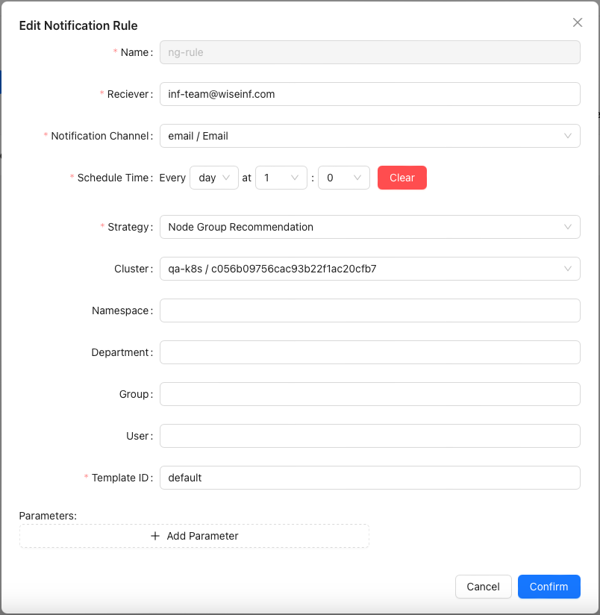This screenshot has height=615, width=600.
Task: Click into the Department field
Action: pos(370,352)
